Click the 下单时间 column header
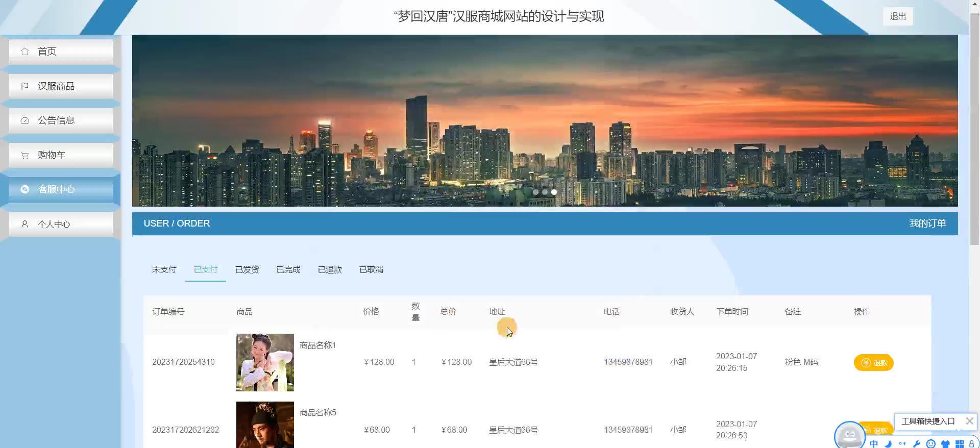Screen dimensions: 980x448 [732, 312]
